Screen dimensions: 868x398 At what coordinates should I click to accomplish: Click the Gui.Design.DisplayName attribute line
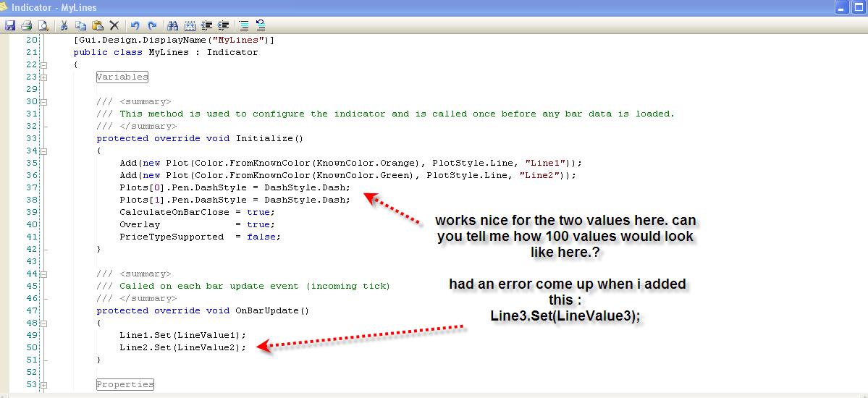point(174,41)
